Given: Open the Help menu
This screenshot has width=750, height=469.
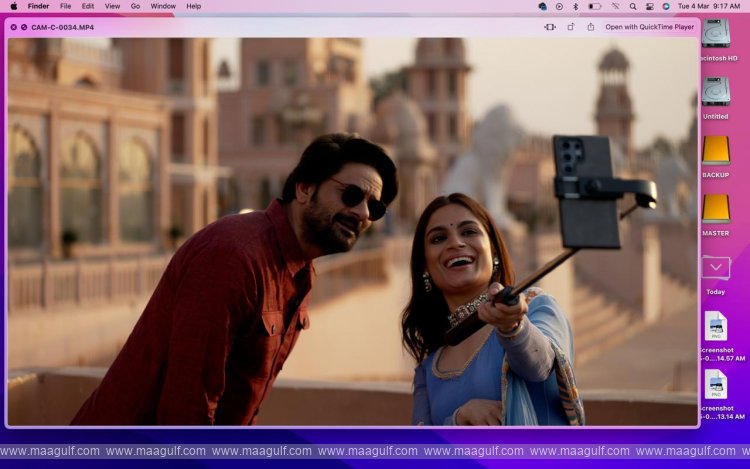Looking at the screenshot, I should pos(194,6).
